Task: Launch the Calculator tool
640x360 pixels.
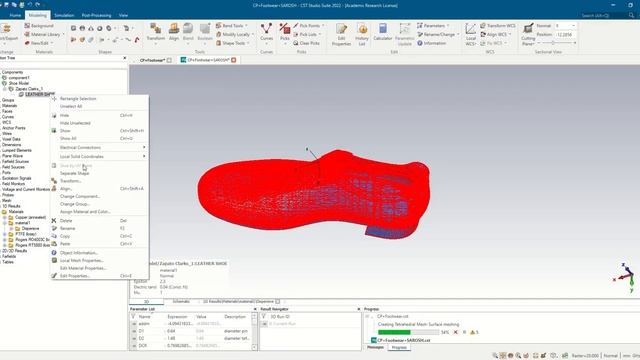Action: click(382, 32)
